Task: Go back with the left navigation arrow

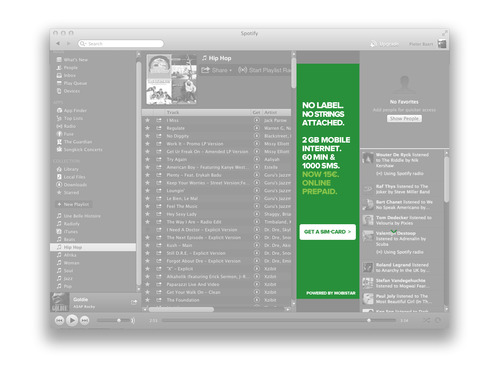Action: (x=58, y=43)
